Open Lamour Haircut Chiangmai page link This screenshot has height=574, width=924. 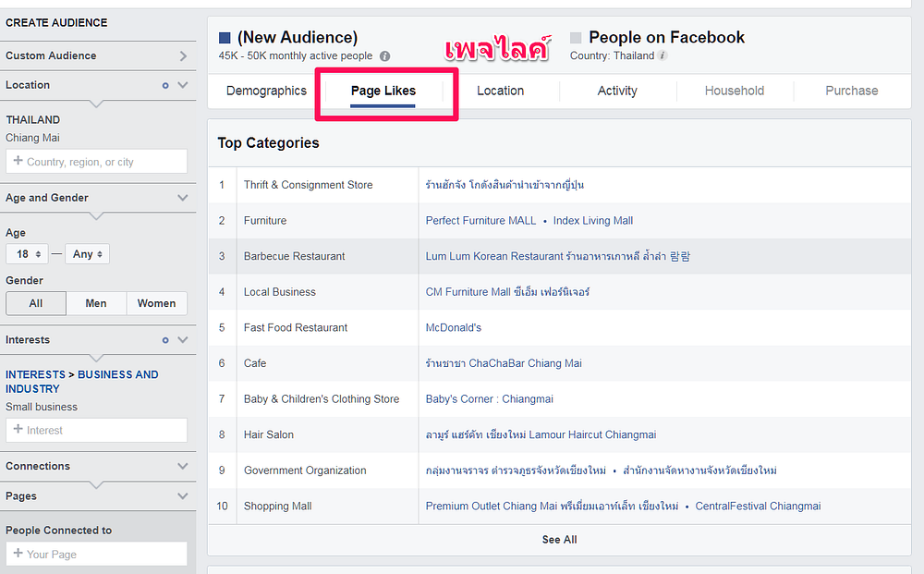pos(541,434)
